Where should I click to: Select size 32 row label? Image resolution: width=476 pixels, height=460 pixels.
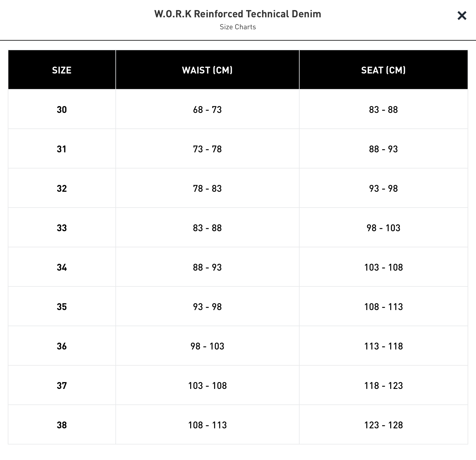pyautogui.click(x=62, y=188)
